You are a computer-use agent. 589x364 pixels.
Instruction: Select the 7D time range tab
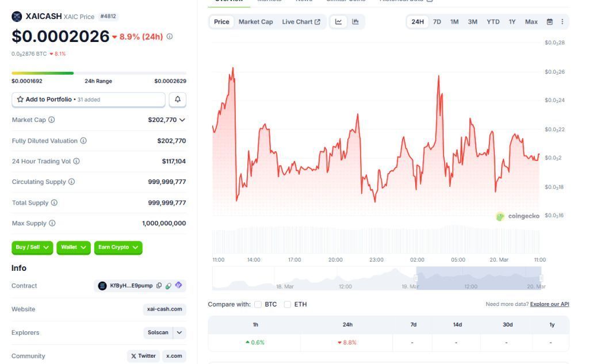click(437, 22)
